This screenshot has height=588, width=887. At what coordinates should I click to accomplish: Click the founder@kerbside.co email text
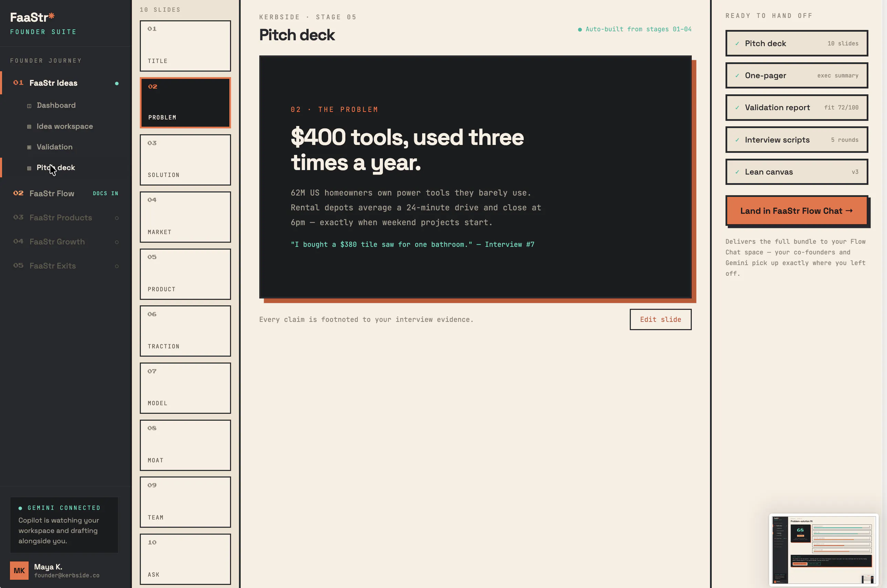[67, 575]
